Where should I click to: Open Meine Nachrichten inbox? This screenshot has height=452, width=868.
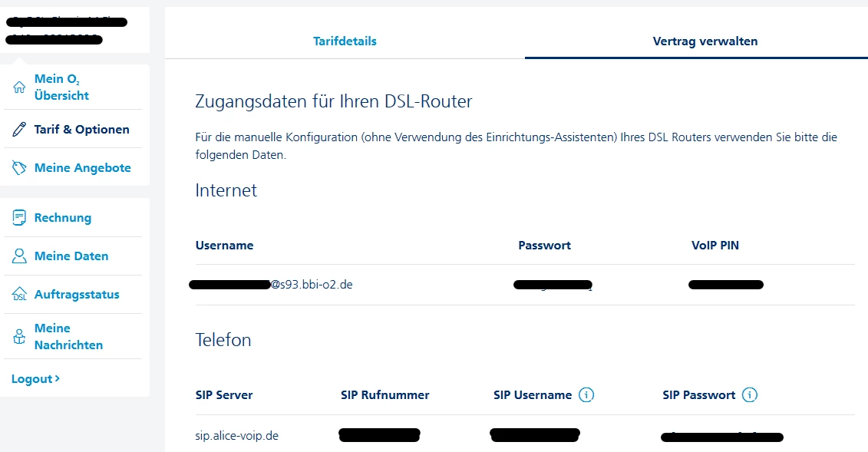pyautogui.click(x=68, y=337)
